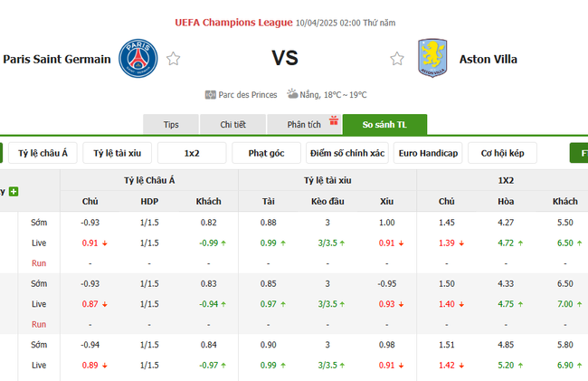
Task: Open the Phạt góc odds view
Action: click(266, 153)
